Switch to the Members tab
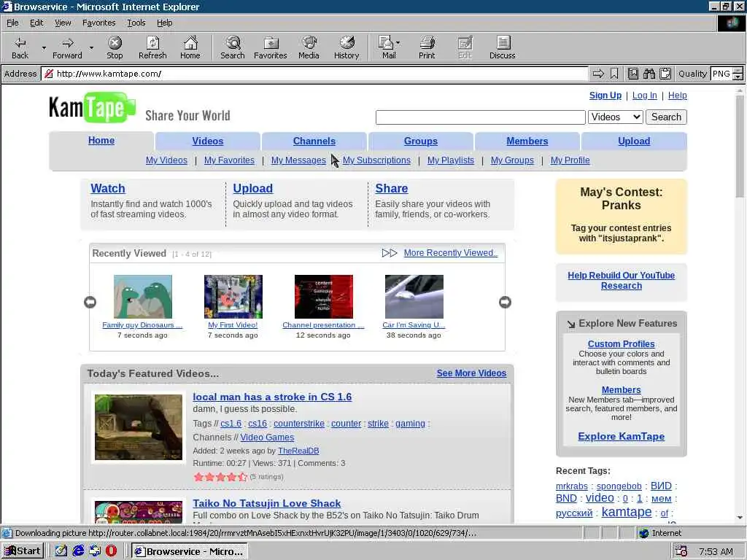The width and height of the screenshot is (747, 560). tap(527, 141)
